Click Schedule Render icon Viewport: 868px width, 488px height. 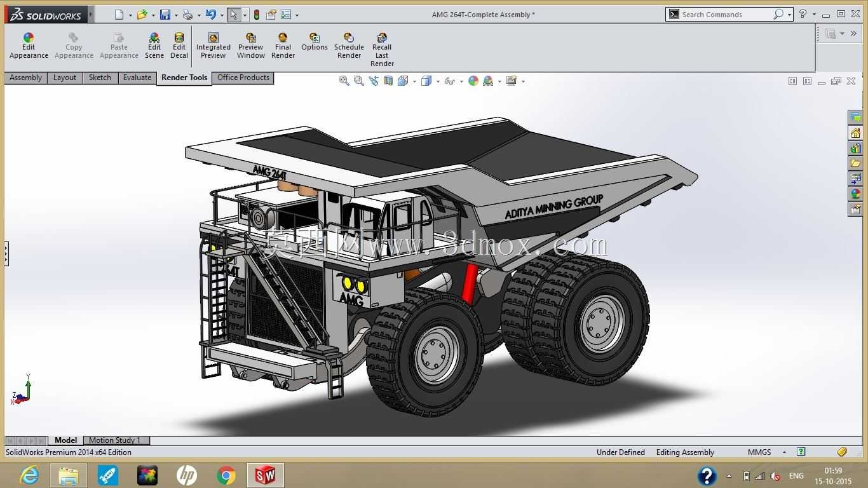point(349,46)
